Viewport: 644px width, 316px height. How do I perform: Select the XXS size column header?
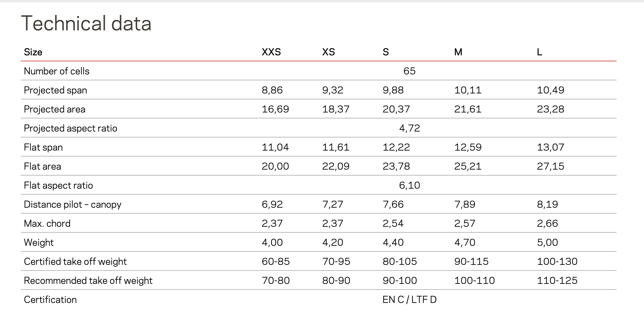point(271,52)
